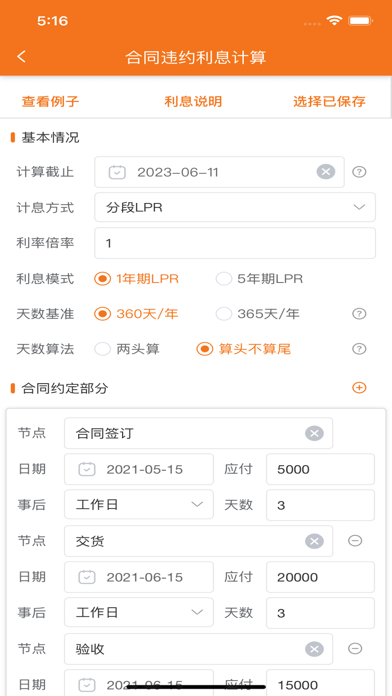
Task: Clear the 计算截止 date field
Action: pos(325,171)
